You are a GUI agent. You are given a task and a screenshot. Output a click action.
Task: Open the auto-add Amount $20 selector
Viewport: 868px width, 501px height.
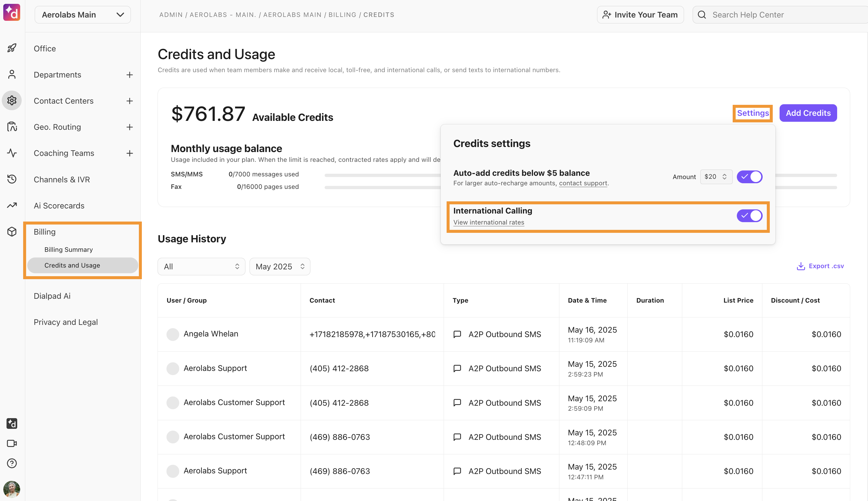point(716,176)
